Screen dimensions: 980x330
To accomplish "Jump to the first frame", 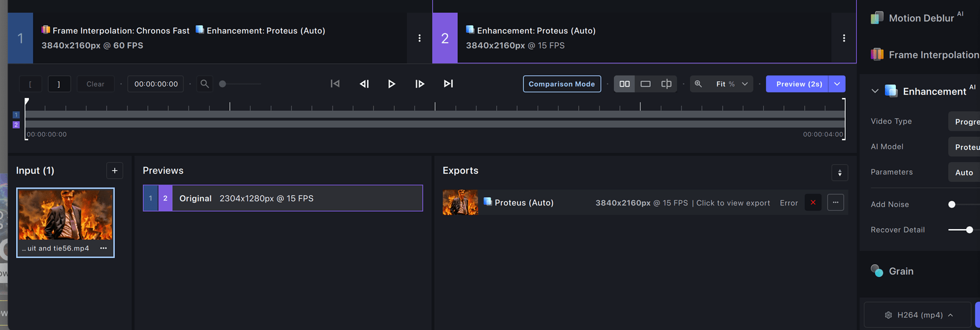I will coord(335,84).
